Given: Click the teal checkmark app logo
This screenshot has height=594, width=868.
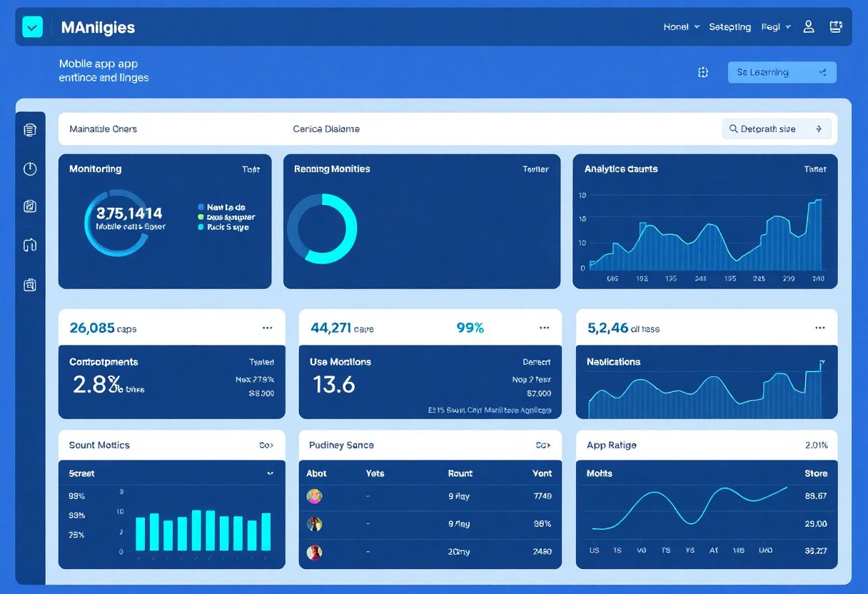Looking at the screenshot, I should 33,27.
